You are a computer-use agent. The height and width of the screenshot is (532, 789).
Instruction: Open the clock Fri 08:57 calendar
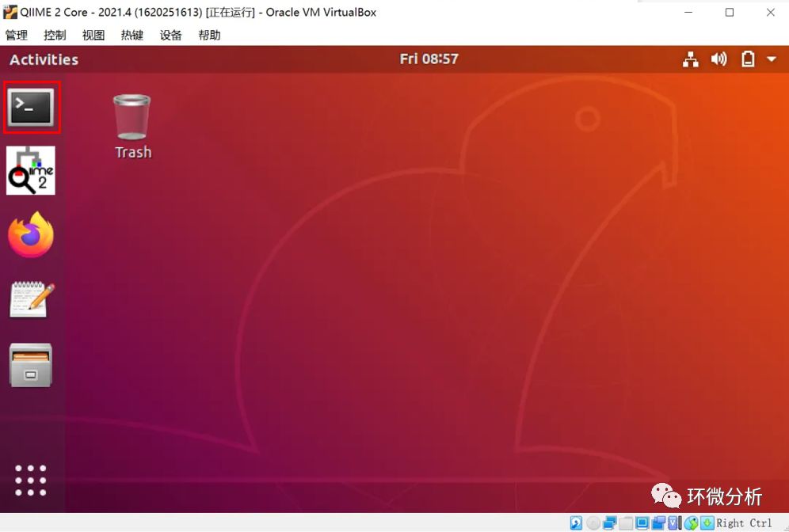(x=429, y=59)
